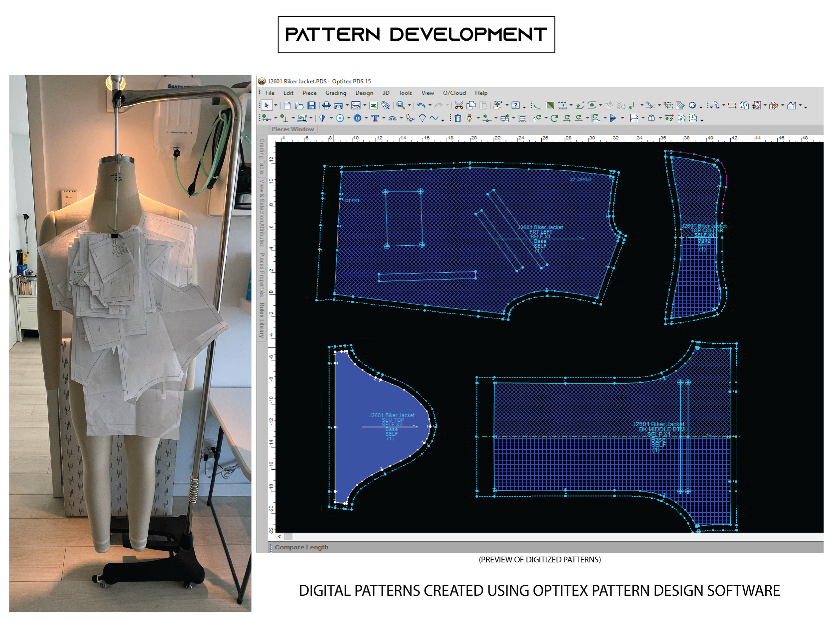Image resolution: width=833 pixels, height=644 pixels.
Task: Open the O/Cloud menu
Action: pos(454,93)
